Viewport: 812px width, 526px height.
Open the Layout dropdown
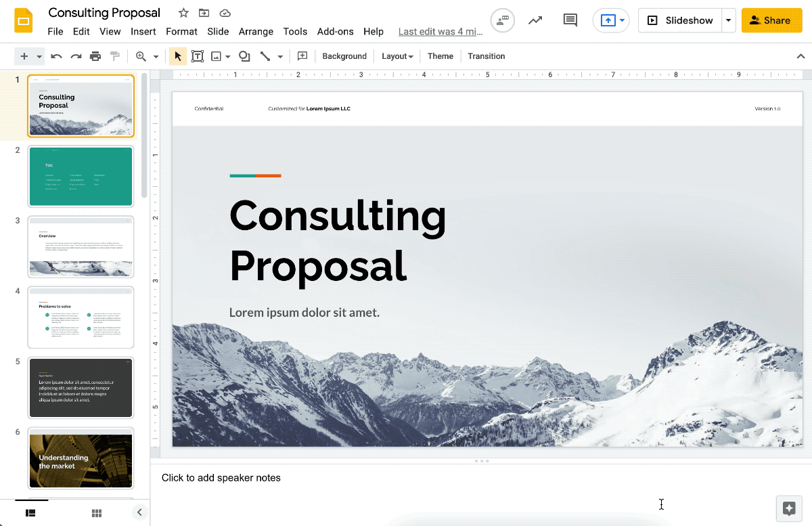(397, 56)
